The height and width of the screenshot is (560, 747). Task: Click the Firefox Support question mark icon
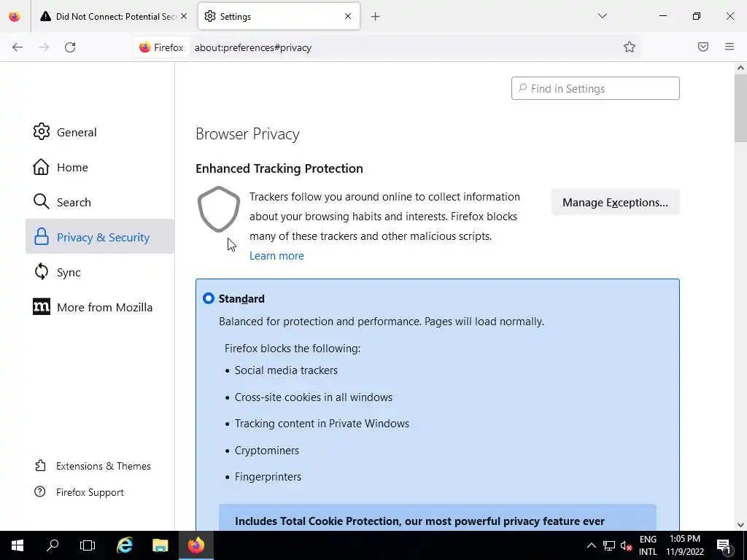(x=40, y=491)
